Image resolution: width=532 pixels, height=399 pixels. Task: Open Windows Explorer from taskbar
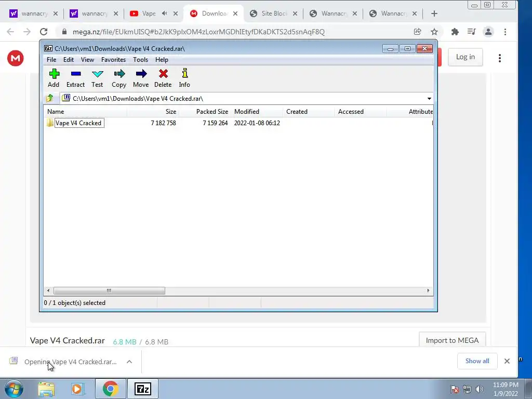[46, 389]
